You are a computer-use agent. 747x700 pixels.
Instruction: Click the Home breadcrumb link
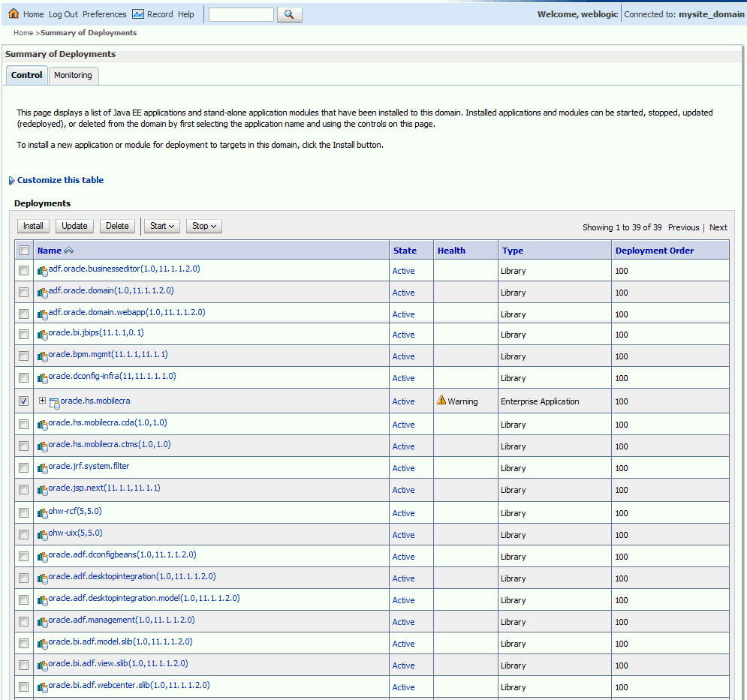coord(23,33)
